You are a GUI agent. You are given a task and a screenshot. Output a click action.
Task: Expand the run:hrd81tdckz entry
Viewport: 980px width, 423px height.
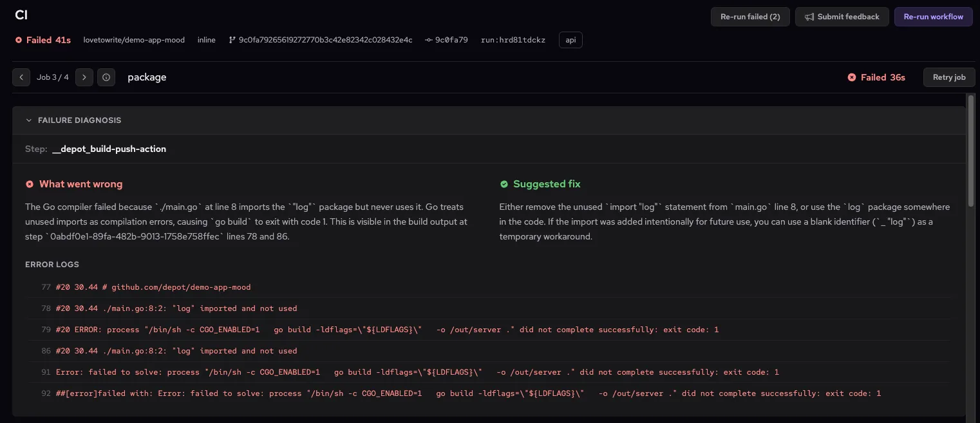point(513,39)
